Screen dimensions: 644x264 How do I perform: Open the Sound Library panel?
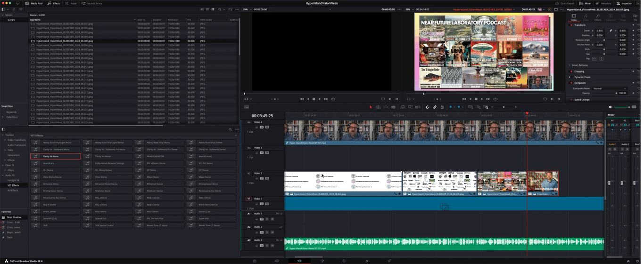point(91,3)
